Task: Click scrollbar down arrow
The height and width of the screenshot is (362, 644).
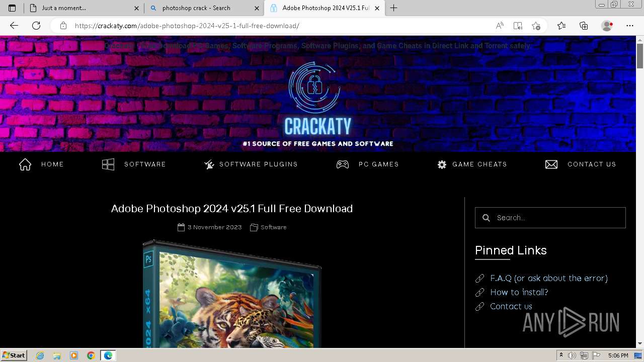Action: 640,343
